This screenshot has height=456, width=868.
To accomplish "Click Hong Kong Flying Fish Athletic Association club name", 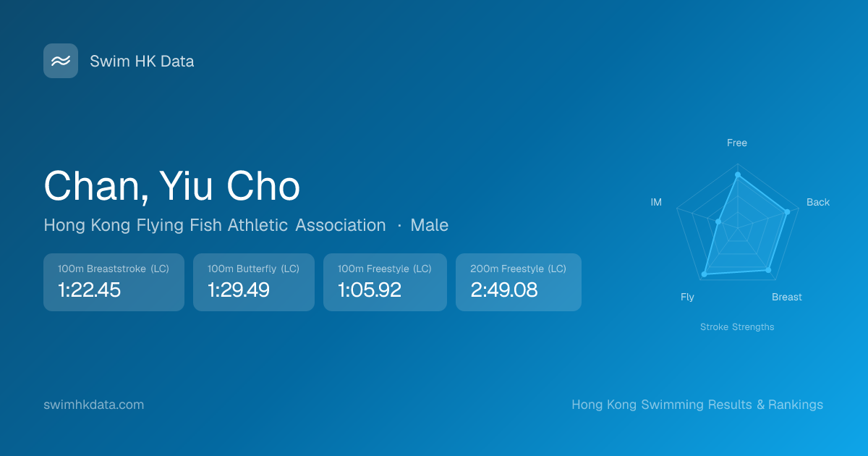I will point(215,225).
